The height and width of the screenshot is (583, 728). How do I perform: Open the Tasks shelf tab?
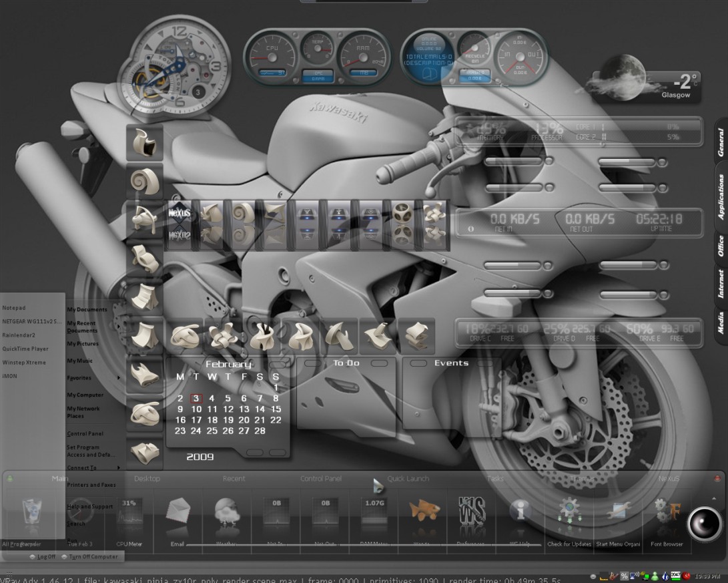495,478
